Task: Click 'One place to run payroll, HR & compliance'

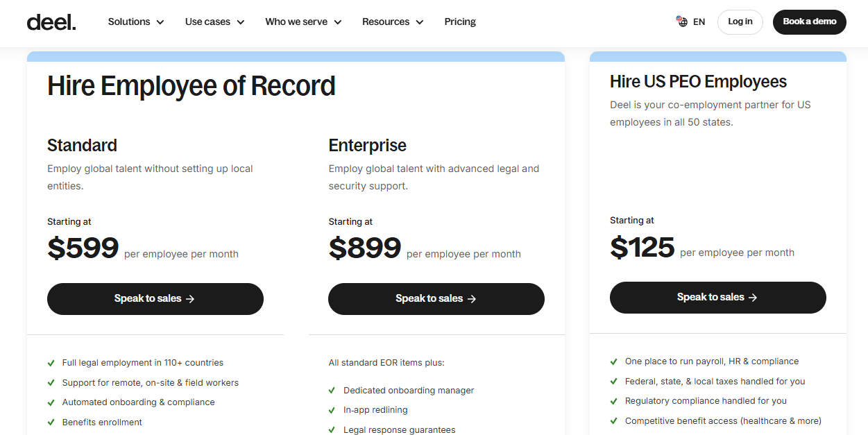Action: [712, 361]
